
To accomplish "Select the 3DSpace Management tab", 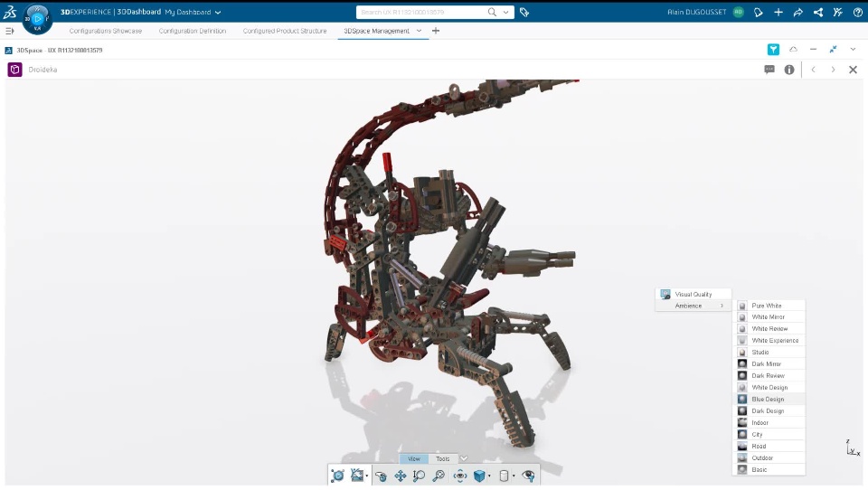I will [x=376, y=31].
